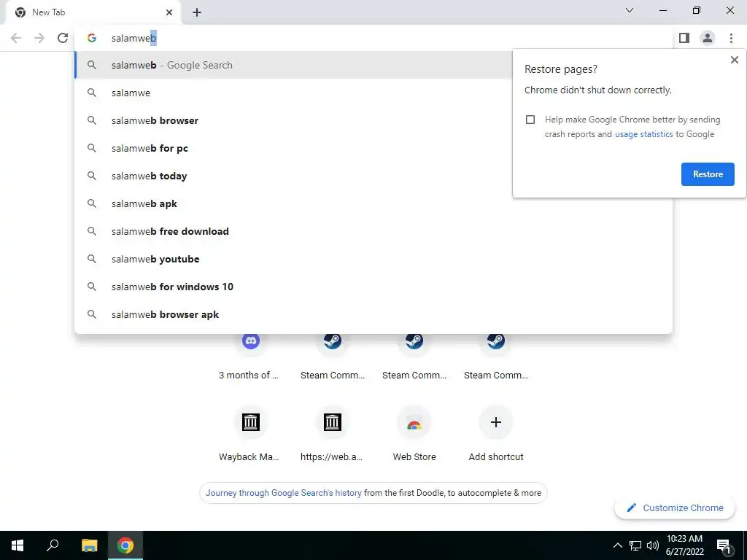The height and width of the screenshot is (560, 747).
Task: Click the Add shortcut plus icon
Action: (x=496, y=422)
